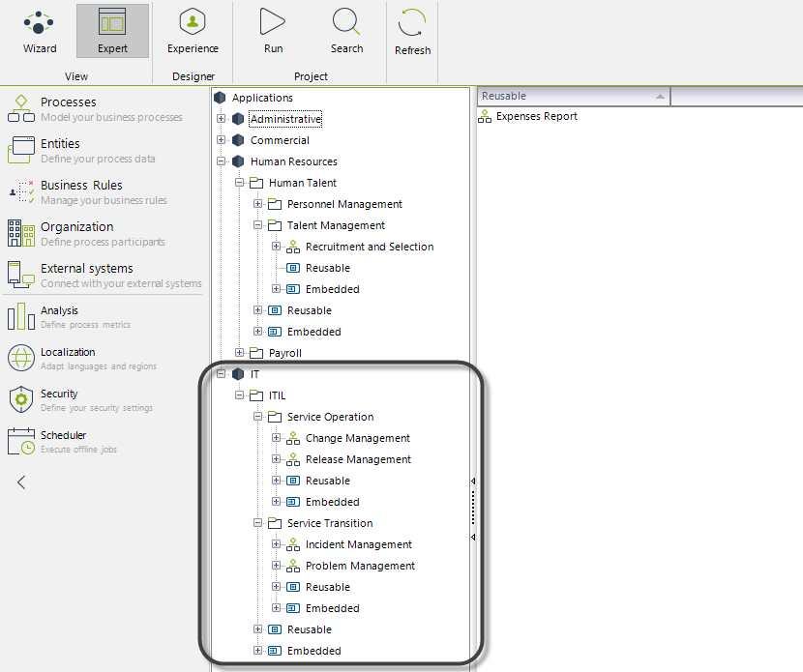Open the Localization module

(x=81, y=359)
